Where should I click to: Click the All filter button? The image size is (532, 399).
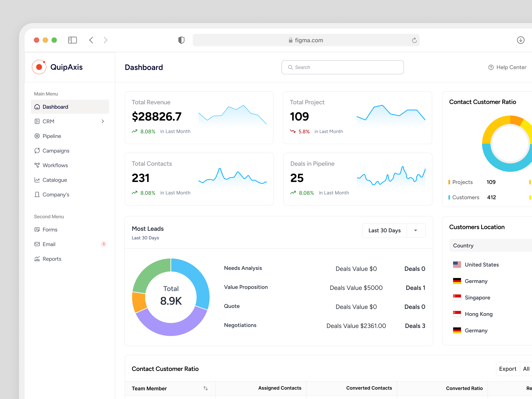pyautogui.click(x=526, y=369)
